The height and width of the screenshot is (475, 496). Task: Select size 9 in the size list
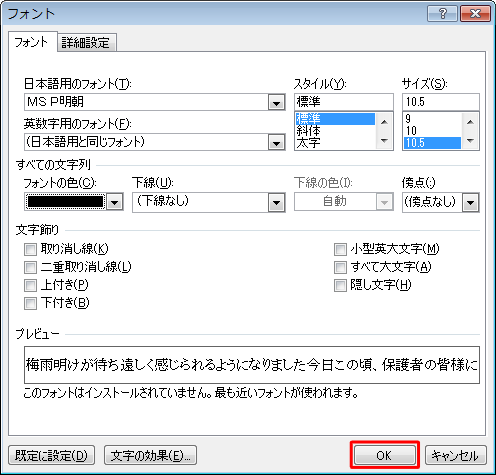click(x=432, y=119)
